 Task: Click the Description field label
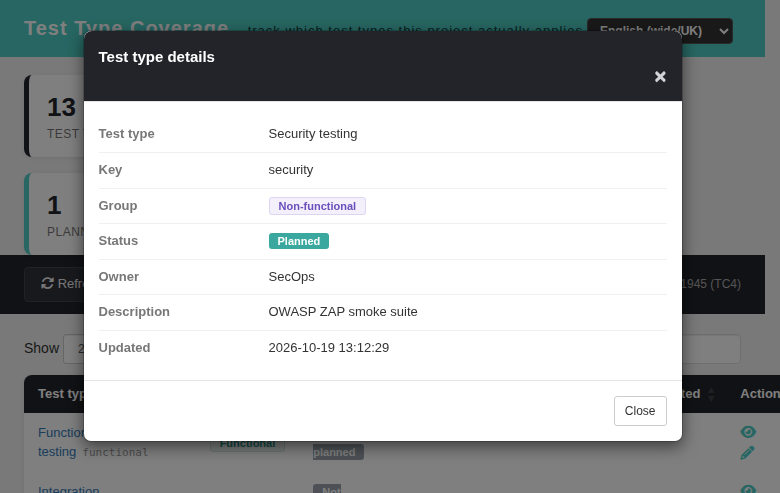pyautogui.click(x=134, y=312)
